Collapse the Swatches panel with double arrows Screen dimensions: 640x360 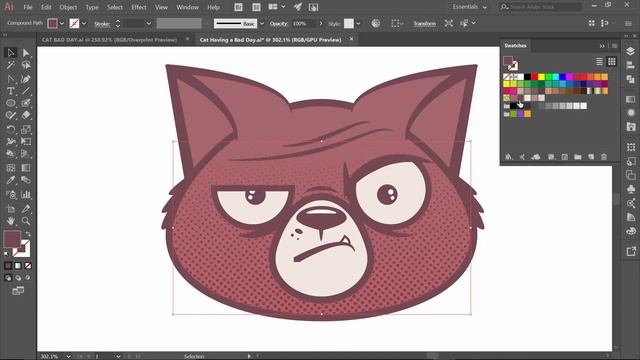[602, 46]
